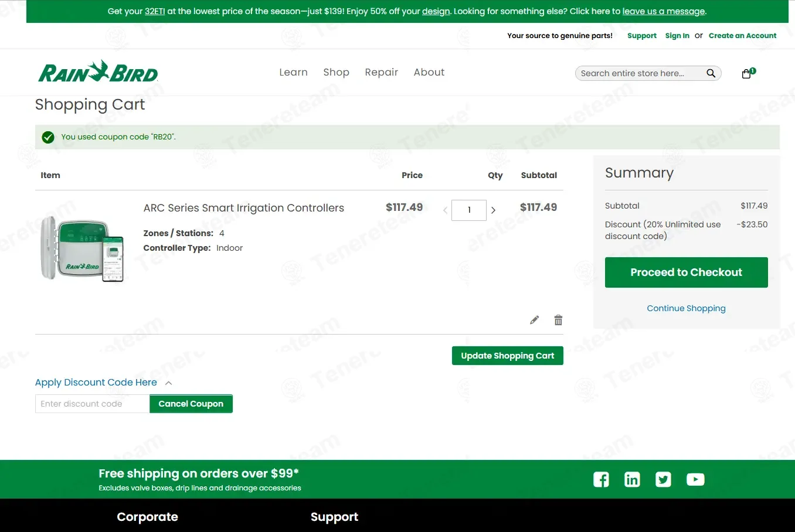Screen dimensions: 795x532
Task: Click the Support link in top bar
Action: [642, 36]
